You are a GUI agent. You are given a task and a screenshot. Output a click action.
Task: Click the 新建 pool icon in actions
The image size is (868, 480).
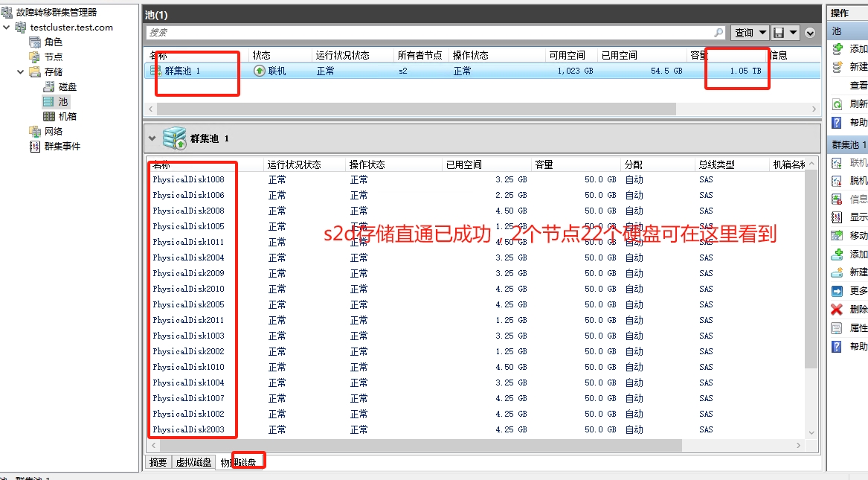(838, 67)
